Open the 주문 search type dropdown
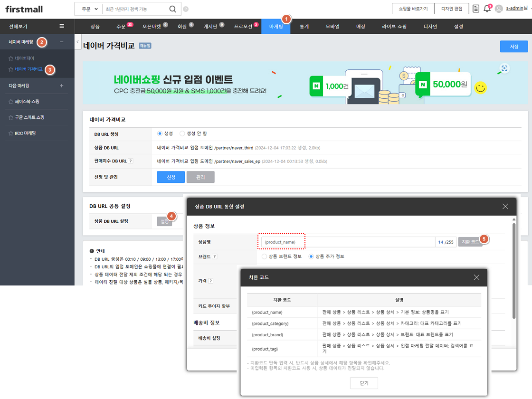532x399 pixels. point(89,9)
